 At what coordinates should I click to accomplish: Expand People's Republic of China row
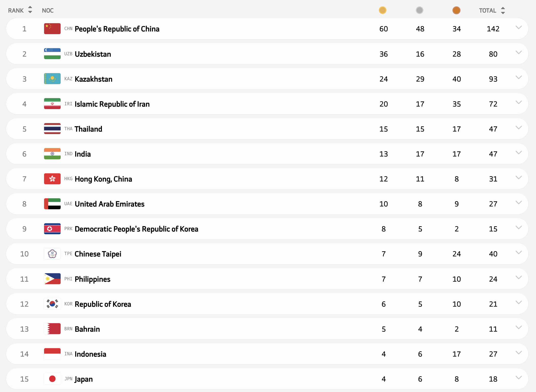(518, 28)
